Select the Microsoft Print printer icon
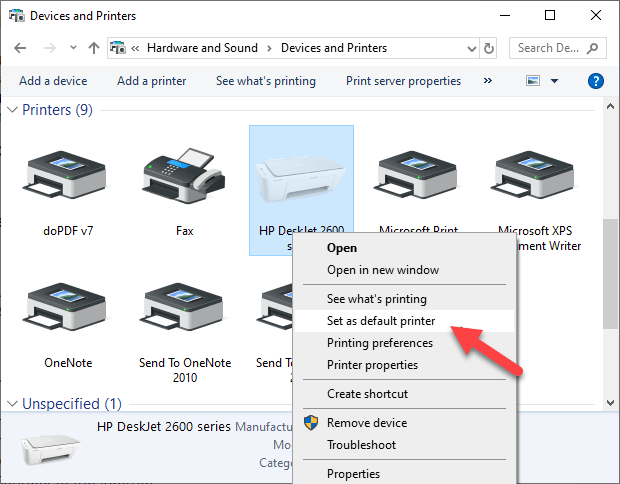 (418, 174)
